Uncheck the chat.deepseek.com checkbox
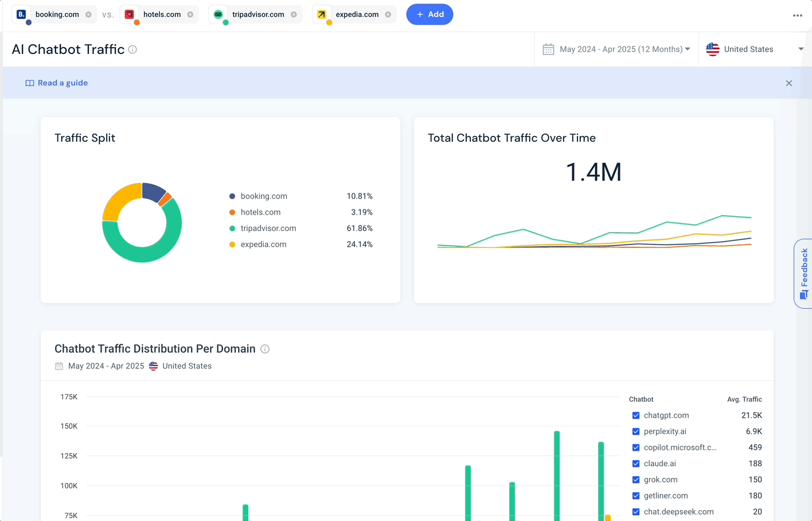This screenshot has height=521, width=812. point(636,512)
